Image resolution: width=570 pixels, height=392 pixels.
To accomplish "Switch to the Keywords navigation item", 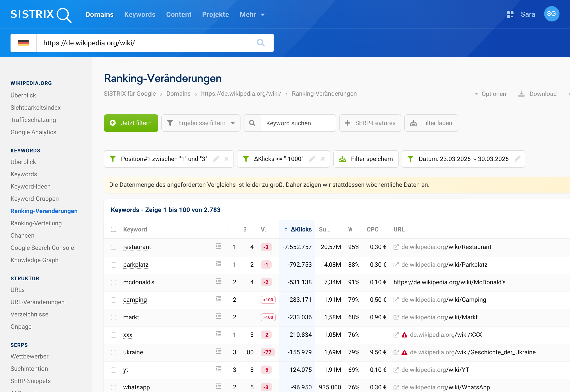I will (139, 14).
